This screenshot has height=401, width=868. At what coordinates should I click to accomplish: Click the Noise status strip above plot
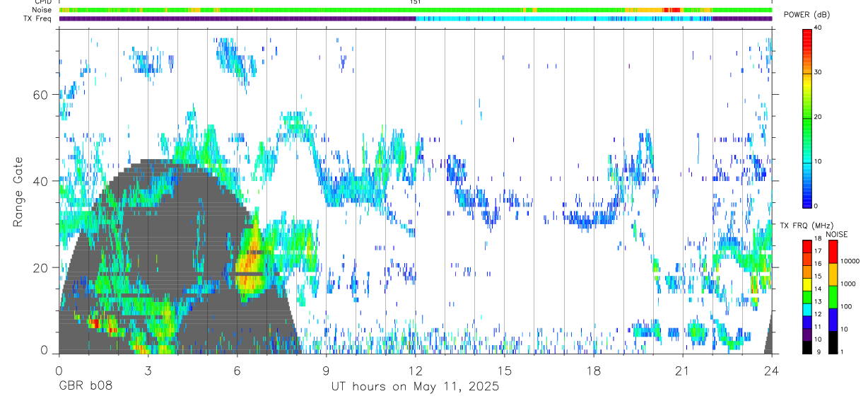[x=416, y=10]
